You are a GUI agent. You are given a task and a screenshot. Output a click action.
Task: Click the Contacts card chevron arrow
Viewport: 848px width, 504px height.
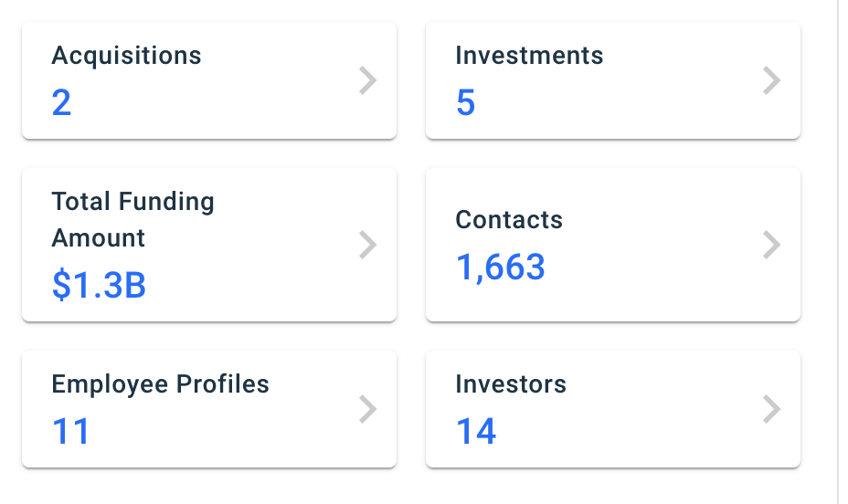(x=771, y=245)
